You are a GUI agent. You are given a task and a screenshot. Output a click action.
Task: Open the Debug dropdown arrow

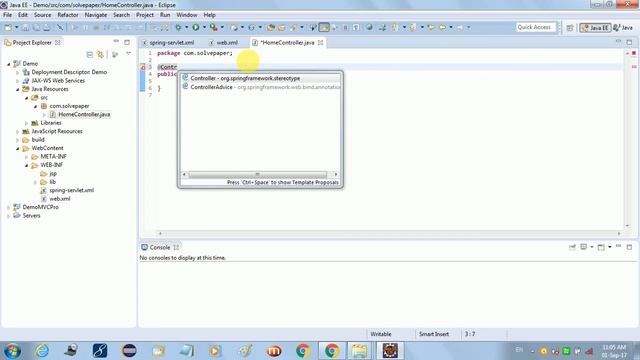tap(186, 27)
